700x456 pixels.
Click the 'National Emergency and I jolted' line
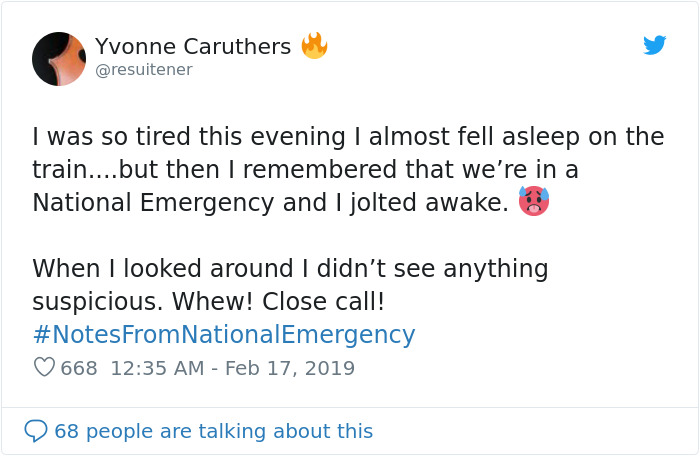click(270, 202)
